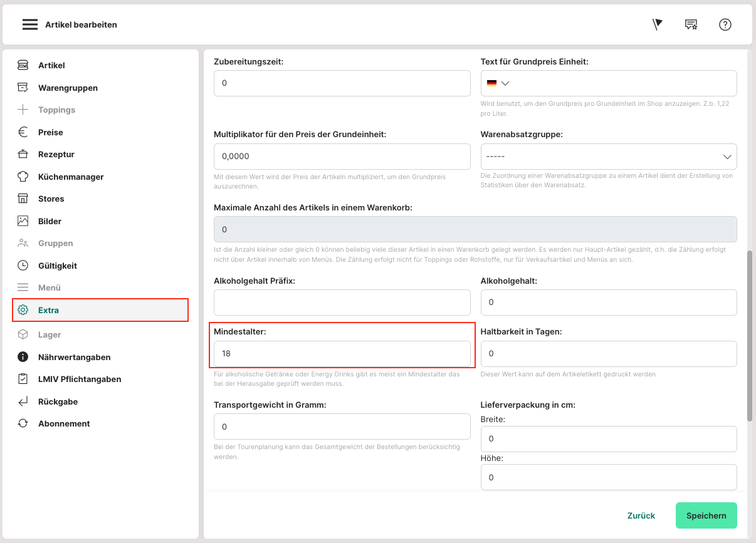
Task: Click the Preise euro icon
Action: 23,132
